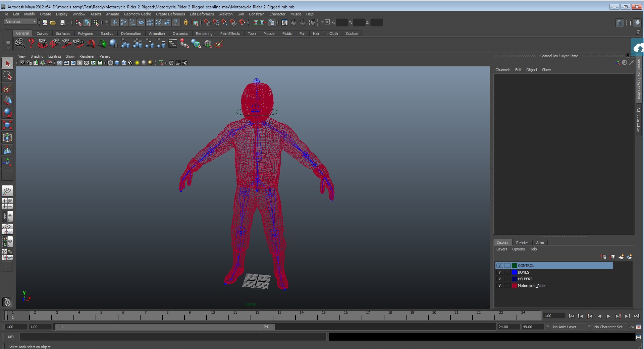
Task: Open the Script Editor icon
Action: pyautogui.click(x=638, y=337)
